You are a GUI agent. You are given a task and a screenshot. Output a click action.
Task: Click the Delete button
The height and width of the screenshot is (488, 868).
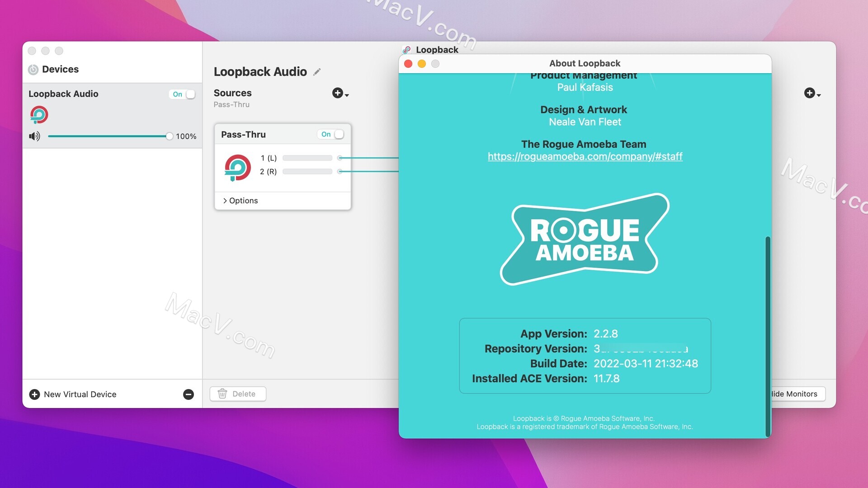(x=238, y=394)
